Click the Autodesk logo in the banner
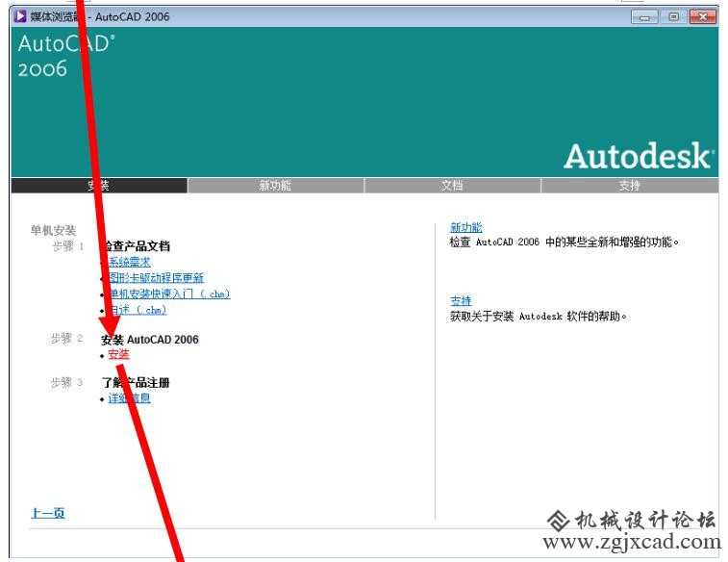Screen dimensions: 728x562 click(639, 156)
